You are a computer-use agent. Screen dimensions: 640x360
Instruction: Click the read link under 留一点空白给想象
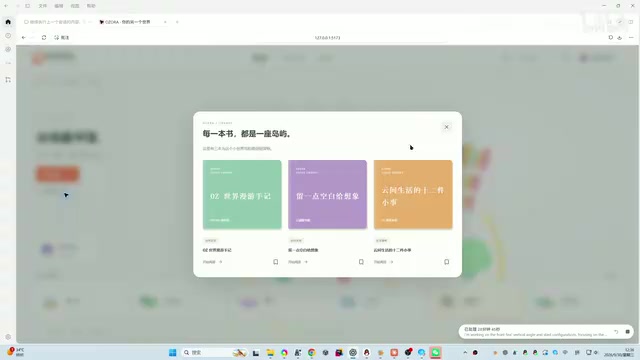tap(298, 262)
